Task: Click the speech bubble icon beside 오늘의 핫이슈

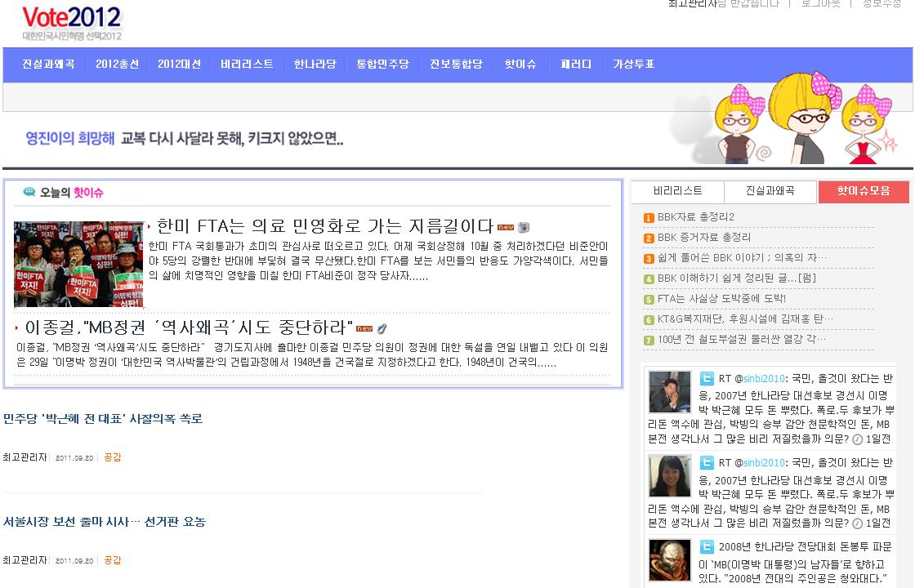Action: (x=29, y=192)
